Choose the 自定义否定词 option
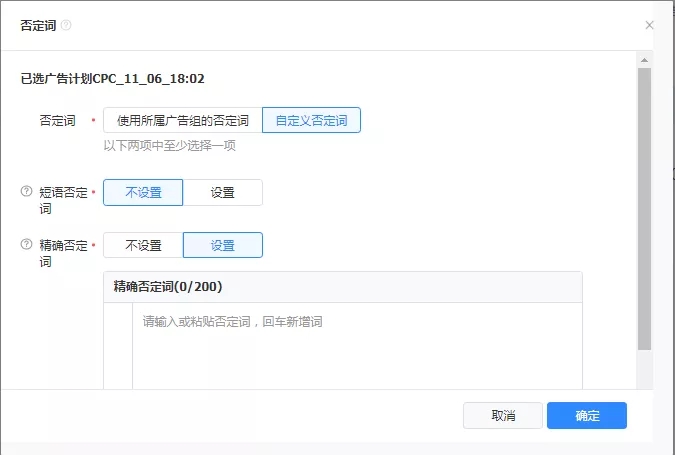This screenshot has width=675, height=455. (x=311, y=121)
